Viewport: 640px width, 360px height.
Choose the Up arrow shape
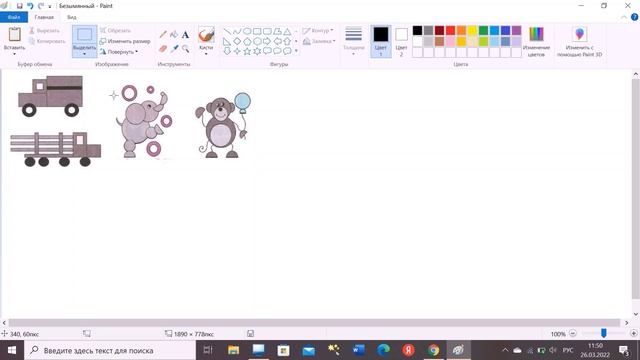(287, 41)
